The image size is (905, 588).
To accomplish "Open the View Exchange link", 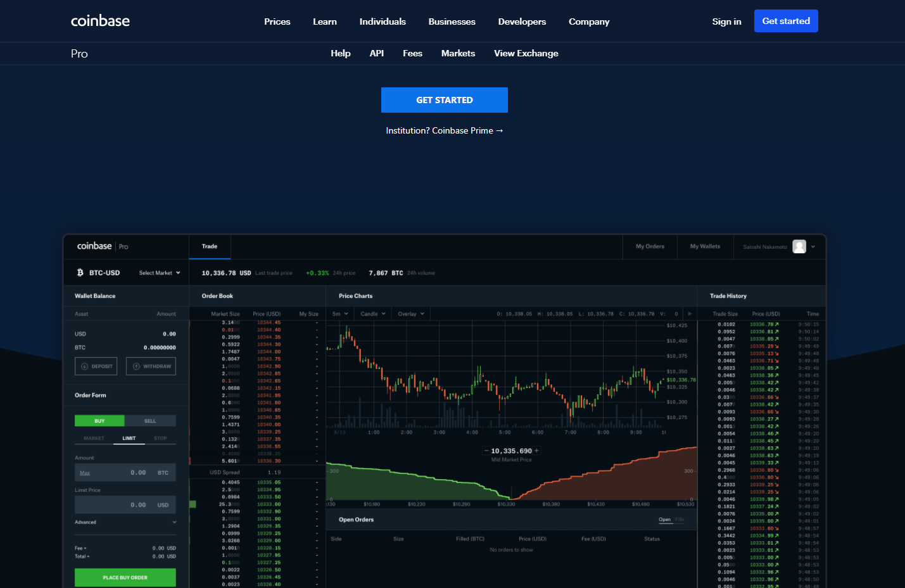I will pyautogui.click(x=526, y=53).
